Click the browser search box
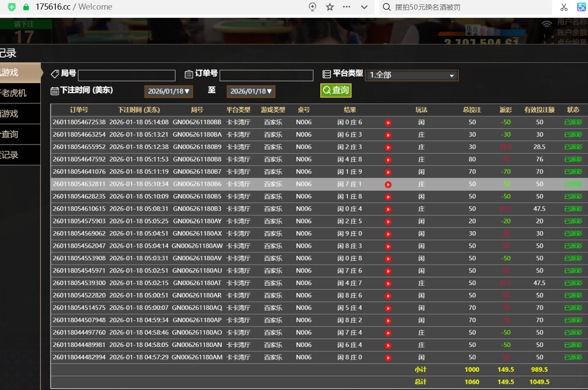The width and height of the screenshot is (588, 390). coord(466,7)
